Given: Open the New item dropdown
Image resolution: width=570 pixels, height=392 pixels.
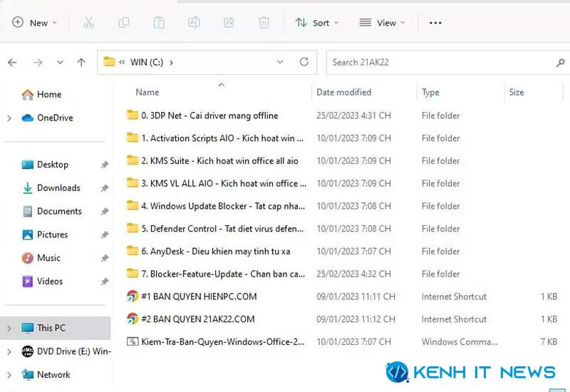Looking at the screenshot, I should pos(35,23).
